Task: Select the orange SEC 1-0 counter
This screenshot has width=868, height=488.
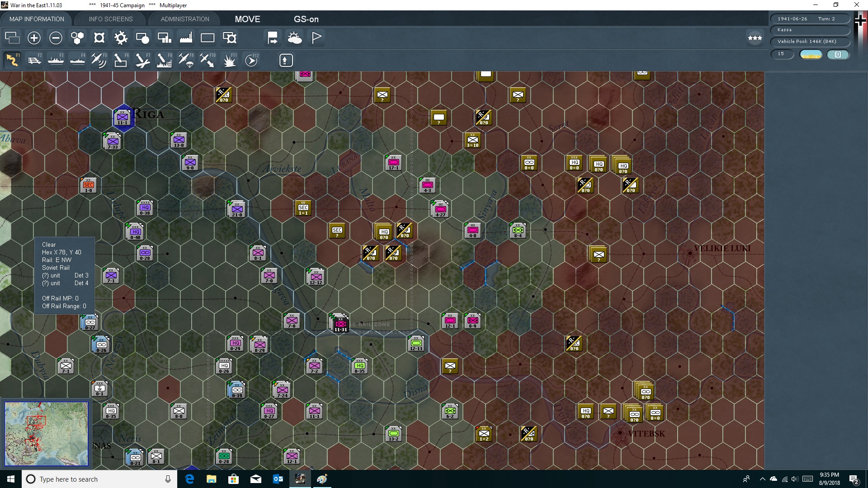Action: click(x=89, y=185)
